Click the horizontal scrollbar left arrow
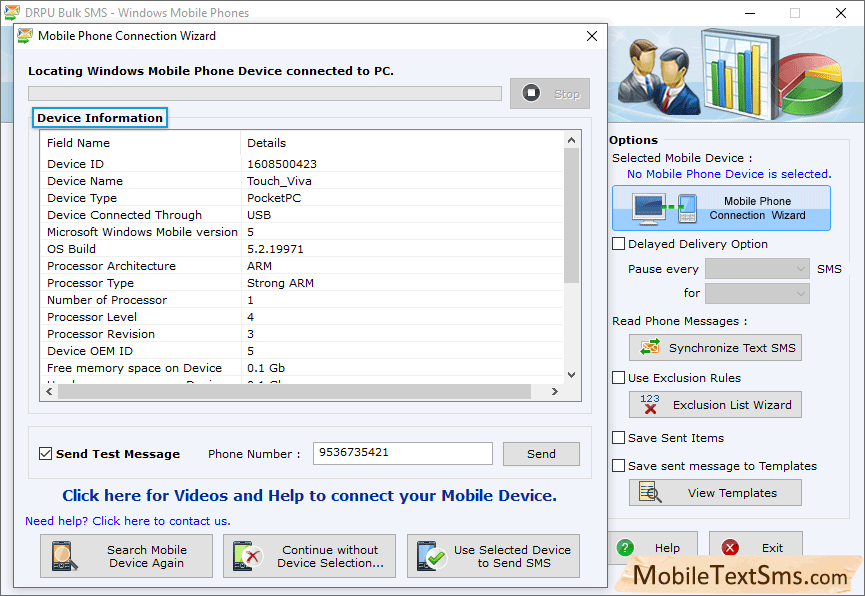Viewport: 865px width, 596px height. [x=49, y=391]
